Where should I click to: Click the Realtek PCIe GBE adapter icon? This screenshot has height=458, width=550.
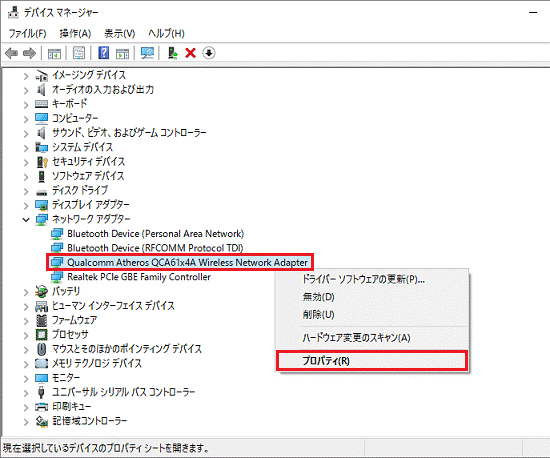(x=57, y=277)
